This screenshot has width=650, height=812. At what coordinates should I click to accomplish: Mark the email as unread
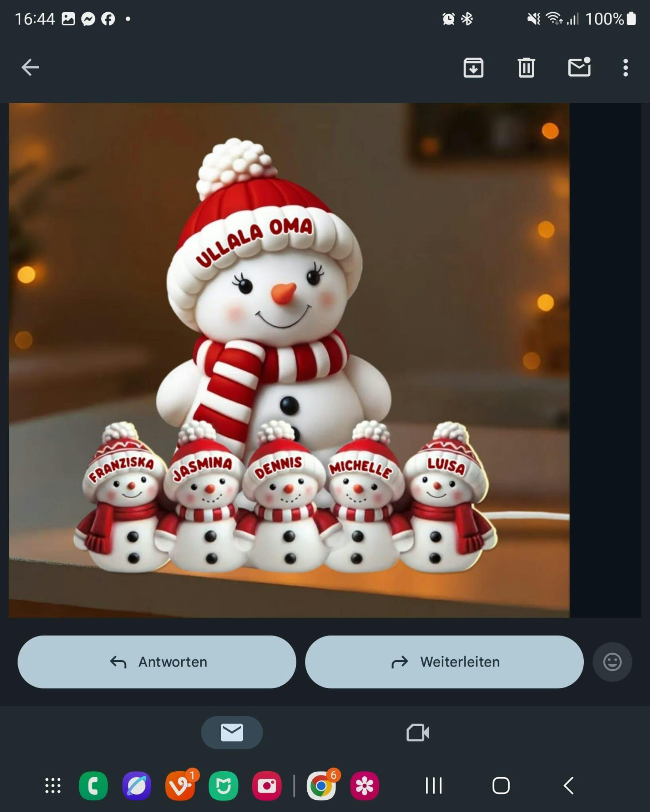tap(579, 67)
